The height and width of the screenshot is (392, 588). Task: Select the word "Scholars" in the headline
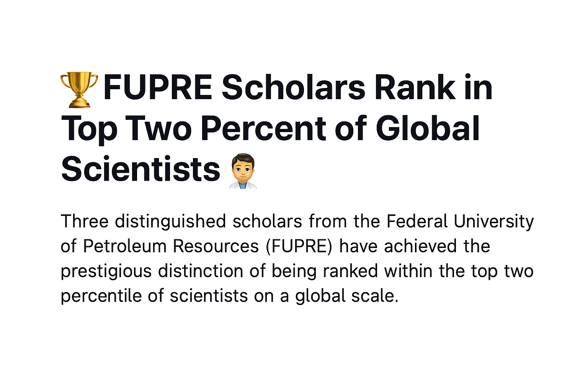(294, 88)
